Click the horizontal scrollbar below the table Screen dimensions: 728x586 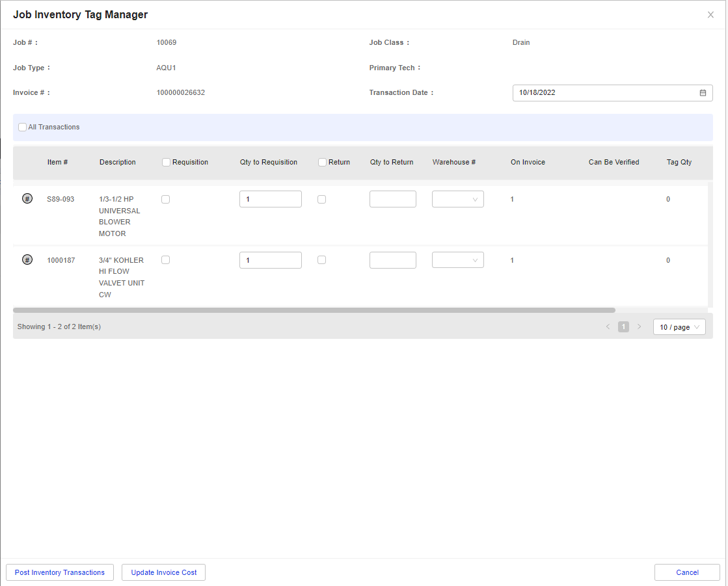point(316,310)
